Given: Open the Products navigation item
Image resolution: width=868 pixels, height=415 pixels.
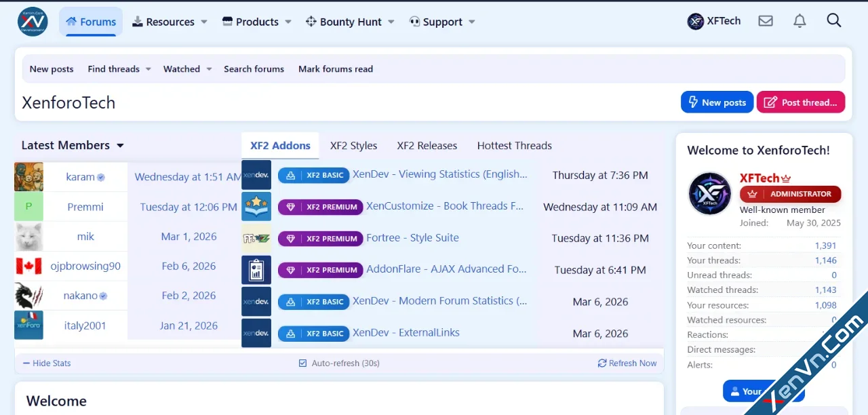Looking at the screenshot, I should (250, 22).
